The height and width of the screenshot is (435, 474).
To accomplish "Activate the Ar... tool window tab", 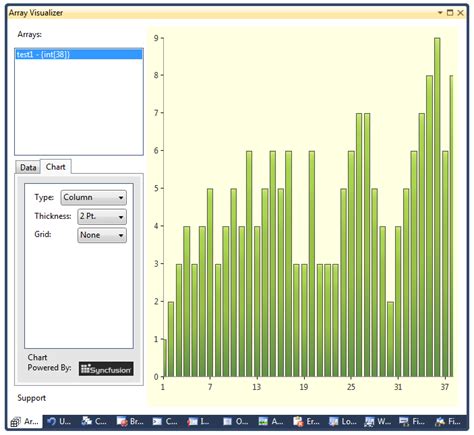I will (x=24, y=422).
